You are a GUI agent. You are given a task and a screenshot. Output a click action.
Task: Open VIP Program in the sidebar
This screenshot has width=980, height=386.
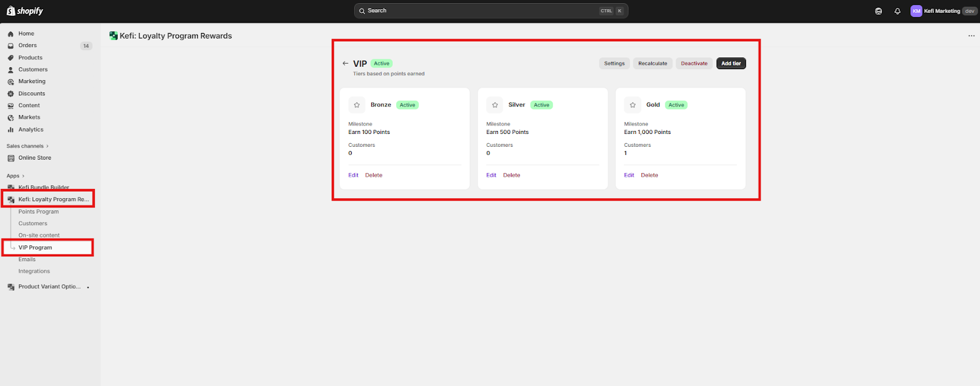coord(35,248)
